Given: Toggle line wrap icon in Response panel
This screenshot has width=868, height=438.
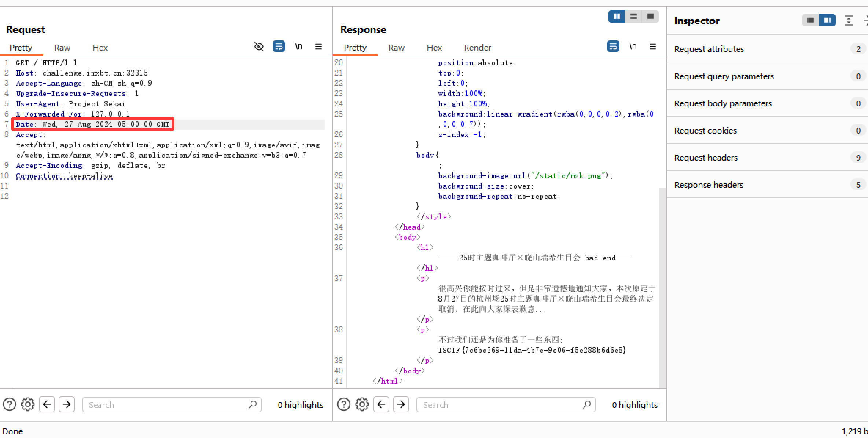Looking at the screenshot, I should [x=613, y=47].
